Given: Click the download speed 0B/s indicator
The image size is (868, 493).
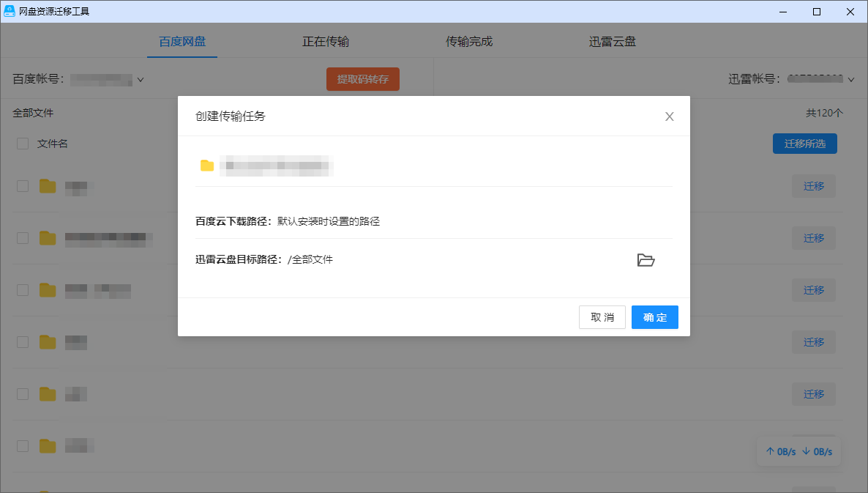Looking at the screenshot, I should 817,452.
